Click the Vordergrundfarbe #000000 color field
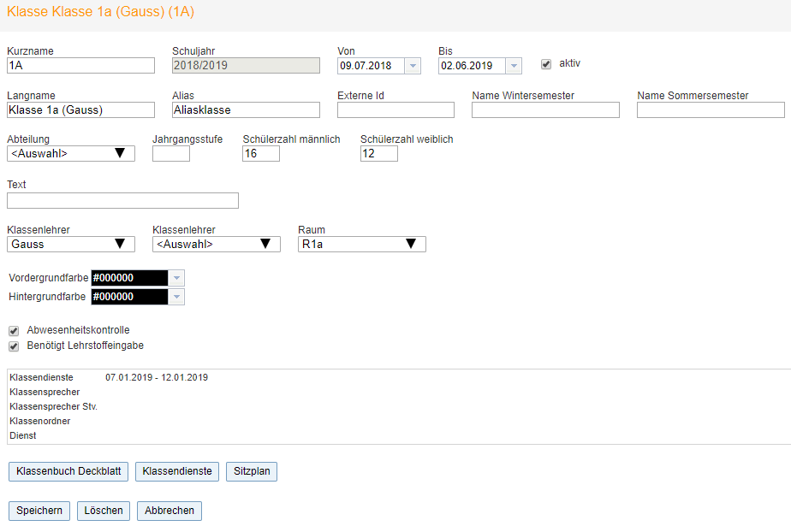Viewport: 791px width, 532px height. click(x=129, y=278)
